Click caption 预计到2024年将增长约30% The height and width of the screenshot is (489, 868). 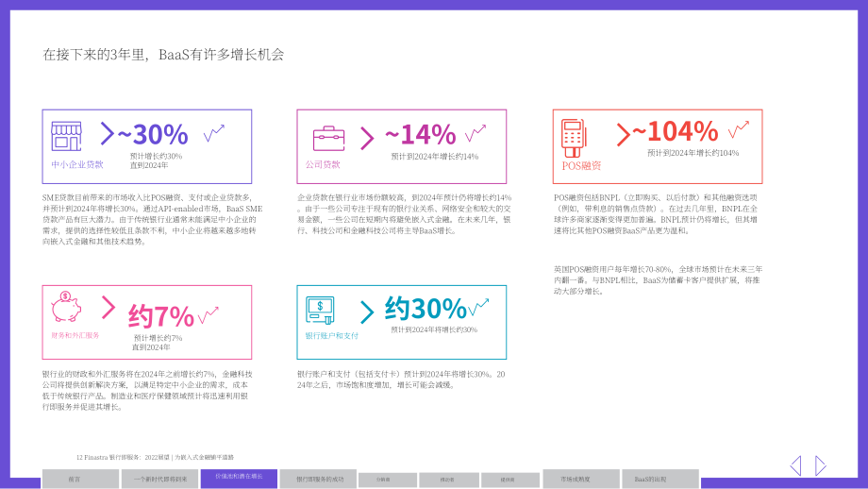click(434, 329)
